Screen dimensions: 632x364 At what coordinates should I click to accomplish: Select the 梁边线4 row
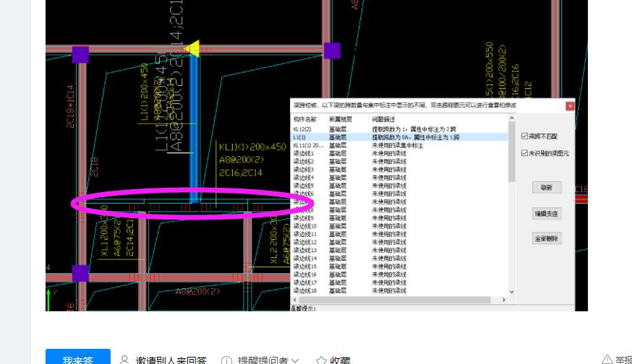click(399, 178)
